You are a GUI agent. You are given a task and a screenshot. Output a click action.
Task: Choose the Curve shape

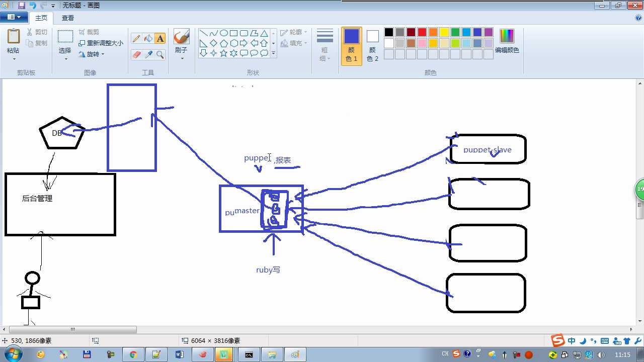click(x=213, y=33)
